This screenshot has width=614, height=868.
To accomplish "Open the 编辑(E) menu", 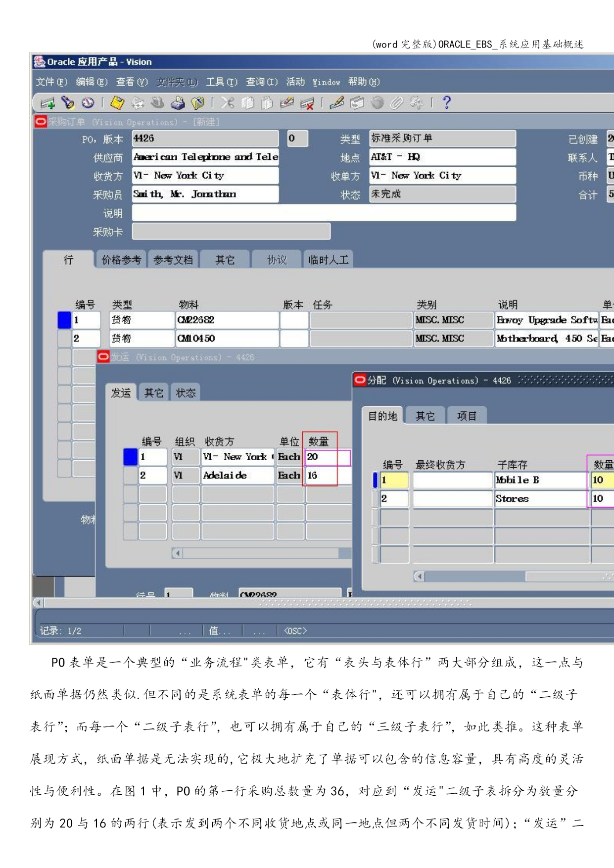I will (x=92, y=82).
